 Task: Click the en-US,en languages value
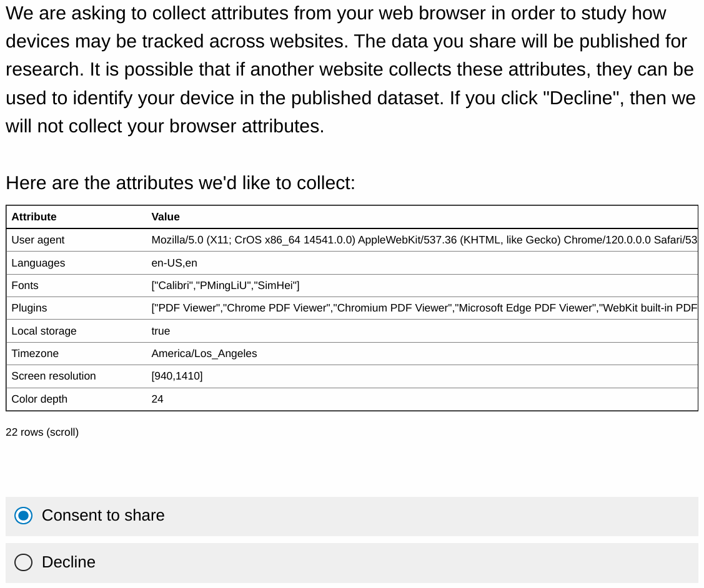[174, 263]
